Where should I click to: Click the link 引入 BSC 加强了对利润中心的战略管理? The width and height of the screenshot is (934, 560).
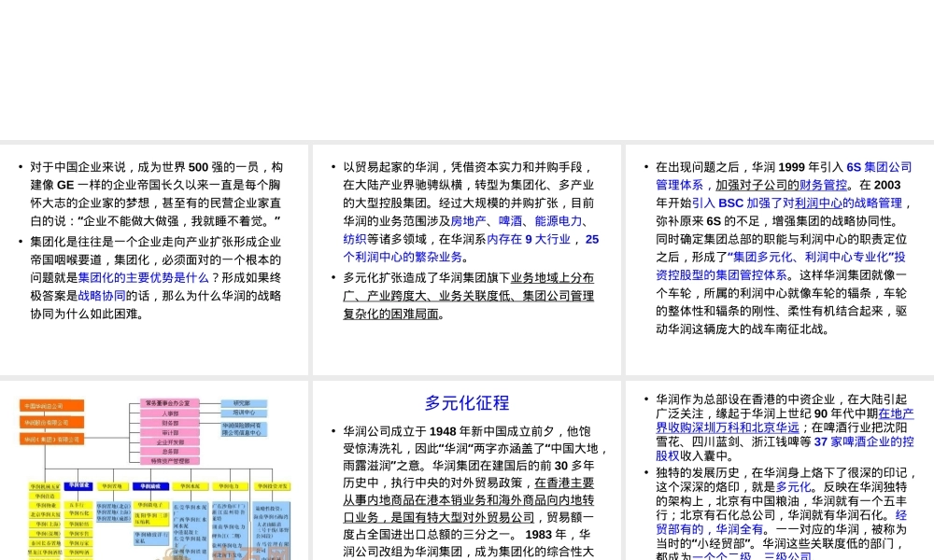click(x=797, y=203)
